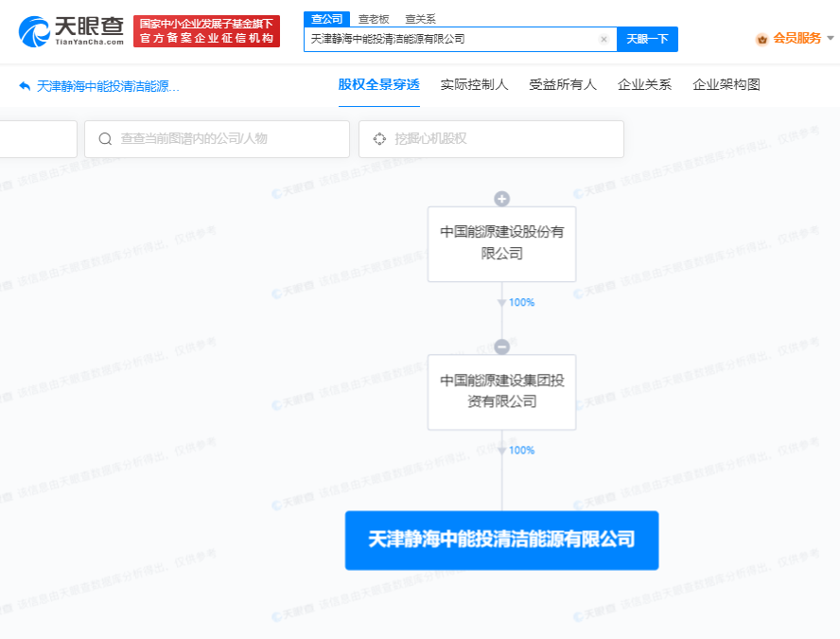Select the 查关系 search tab
Viewport: 840px width, 639px height.
[420, 19]
